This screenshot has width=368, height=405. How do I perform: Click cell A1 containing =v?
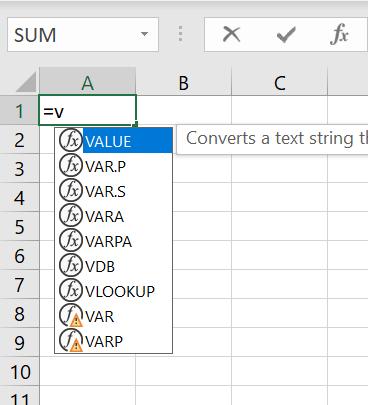click(88, 110)
